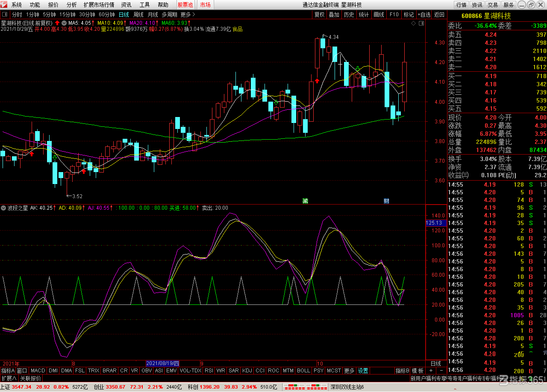The image size is (547, 392).
Task: Click the 市场 button
Action: pyautogui.click(x=205, y=5)
